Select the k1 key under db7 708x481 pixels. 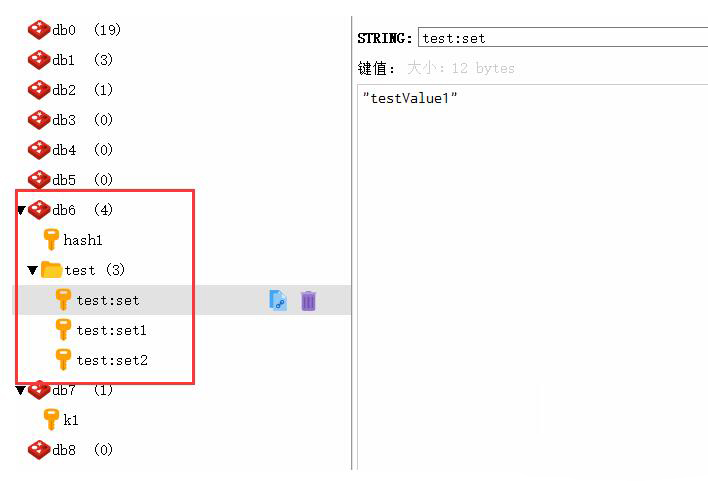point(71,420)
